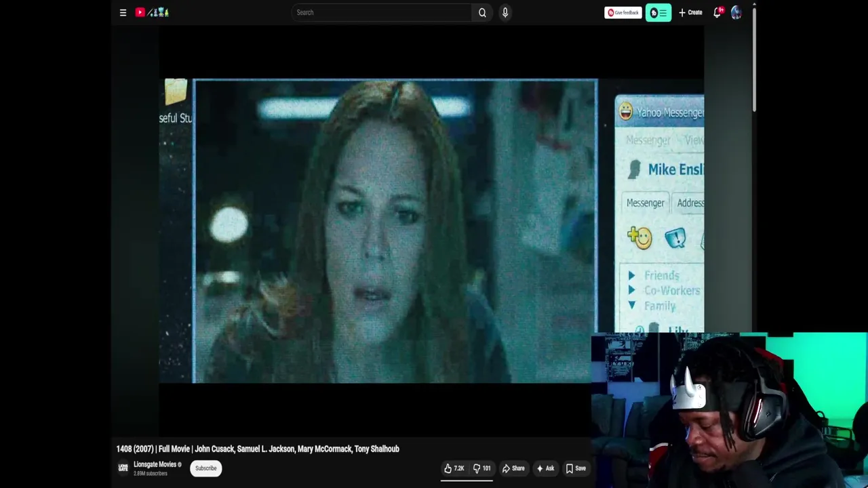The width and height of the screenshot is (868, 488).
Task: Open Lionsgate Movies channel name link
Action: (155, 464)
